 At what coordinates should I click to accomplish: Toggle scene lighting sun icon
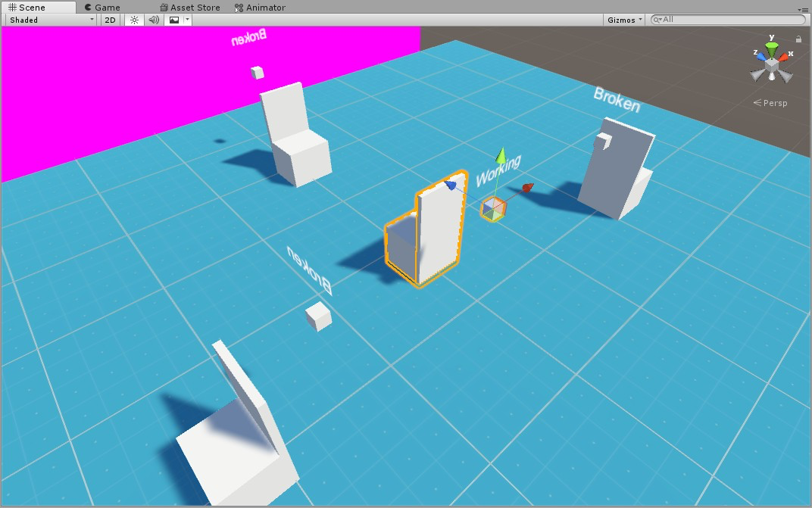(134, 20)
